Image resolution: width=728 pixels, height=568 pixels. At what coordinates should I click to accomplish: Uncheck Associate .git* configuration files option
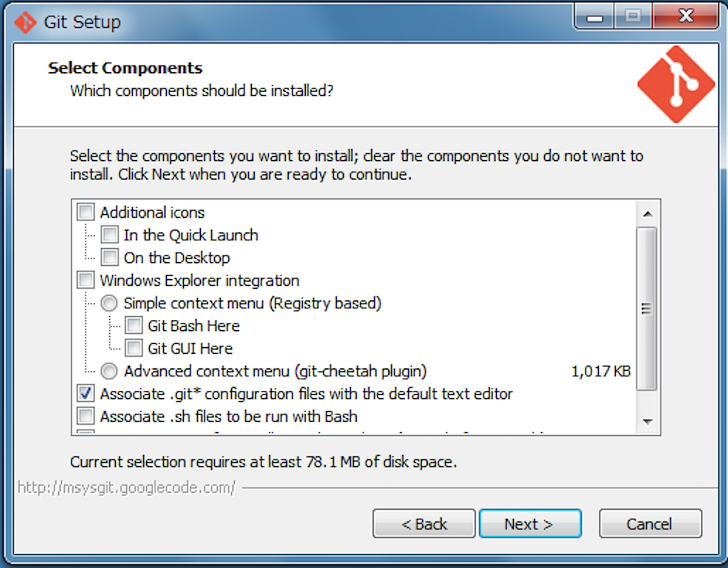pyautogui.click(x=87, y=394)
